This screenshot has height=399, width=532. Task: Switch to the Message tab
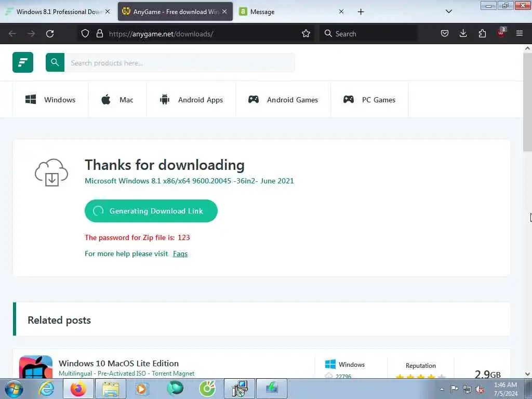(x=288, y=11)
